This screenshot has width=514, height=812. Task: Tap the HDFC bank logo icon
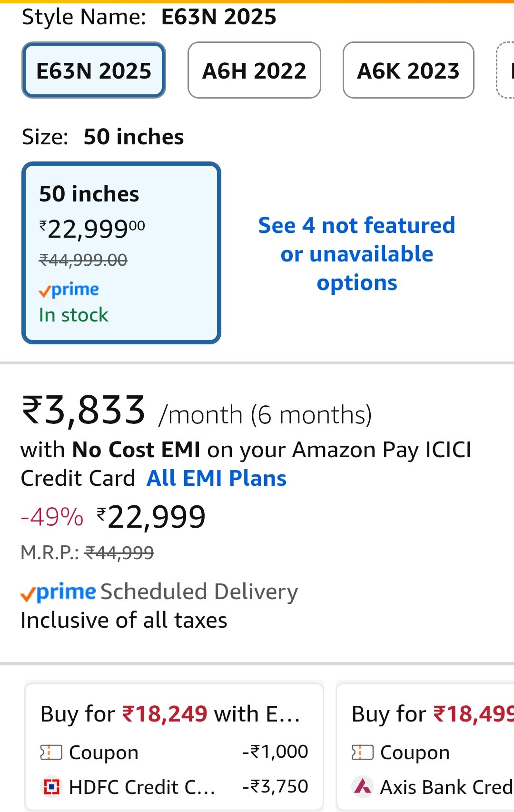point(51,787)
